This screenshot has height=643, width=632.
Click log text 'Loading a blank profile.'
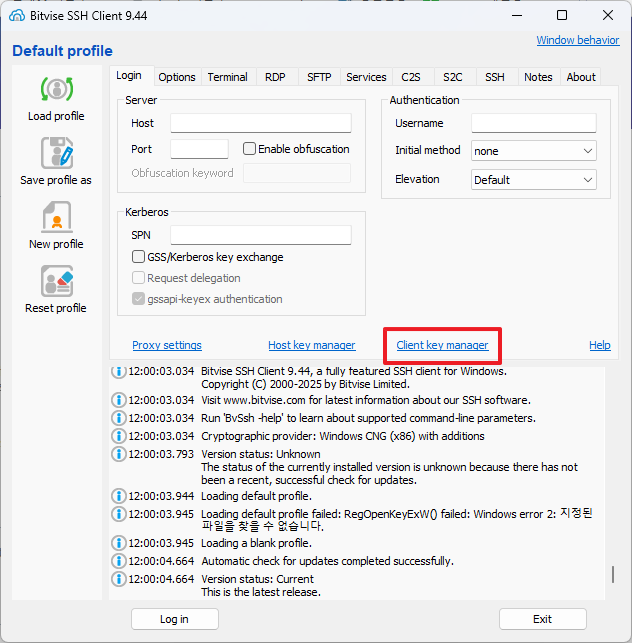click(x=256, y=543)
